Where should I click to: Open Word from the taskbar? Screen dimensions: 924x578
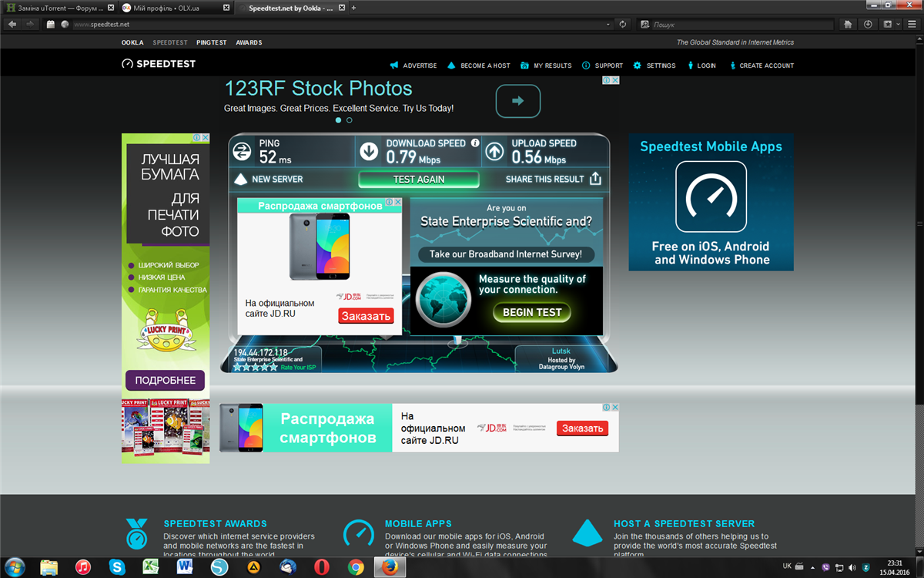click(186, 567)
